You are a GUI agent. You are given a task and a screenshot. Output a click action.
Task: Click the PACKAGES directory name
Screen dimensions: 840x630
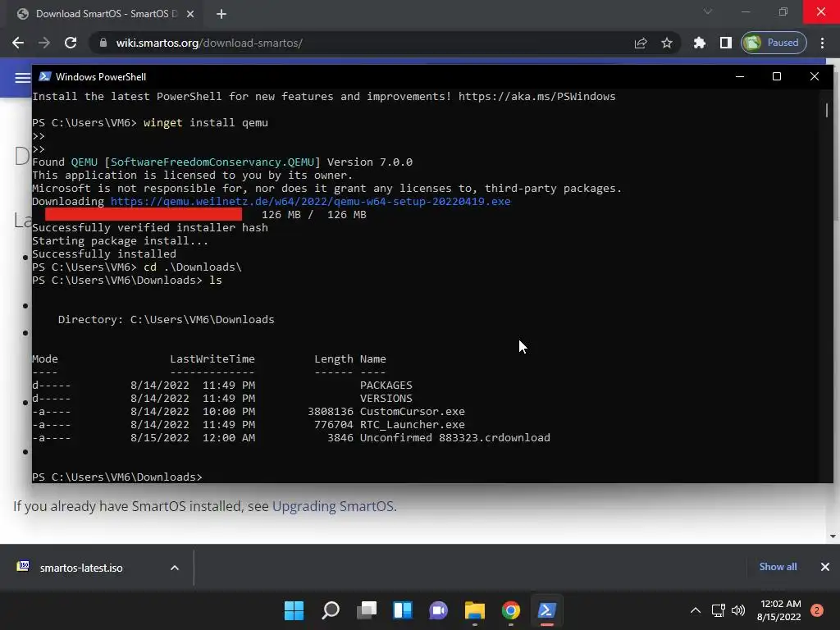point(386,386)
